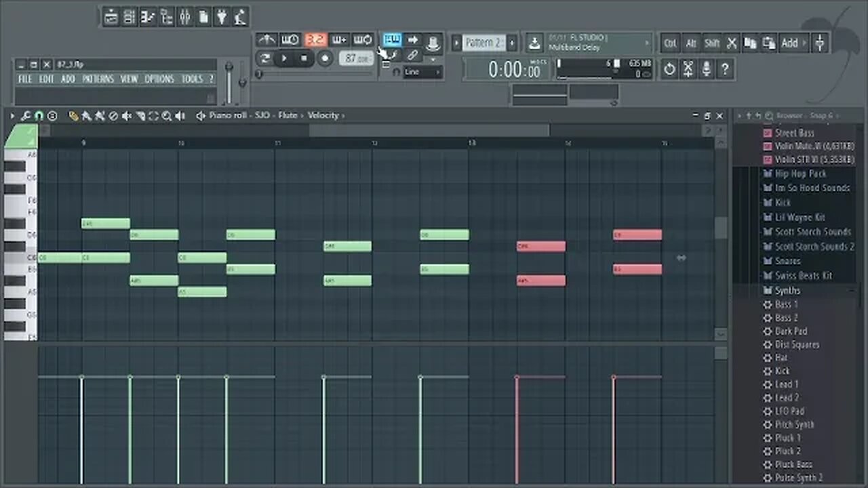Screen dimensions: 868x488
Task: Select the delete tool in piano roll toolbar
Action: tap(113, 116)
